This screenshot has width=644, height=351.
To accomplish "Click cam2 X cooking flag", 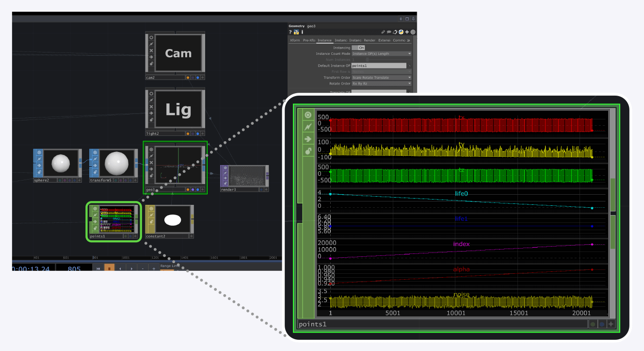I will click(x=151, y=50).
